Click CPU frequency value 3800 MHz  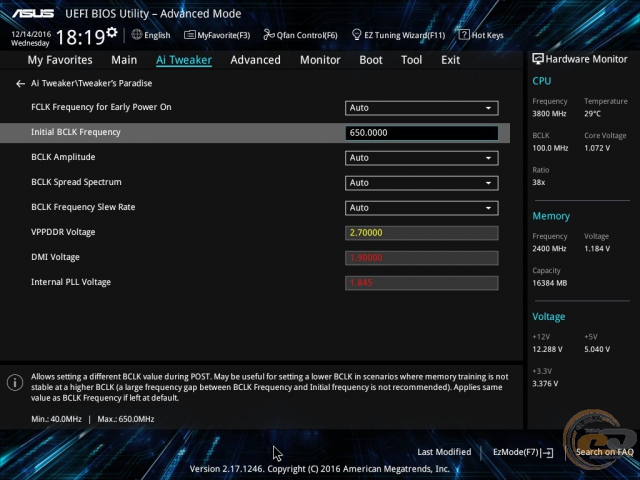[x=549, y=114]
